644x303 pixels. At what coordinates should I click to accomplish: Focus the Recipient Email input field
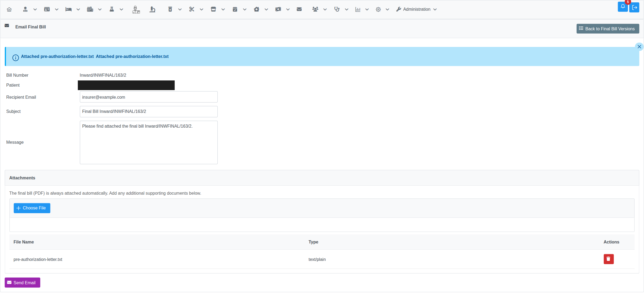[x=149, y=97]
